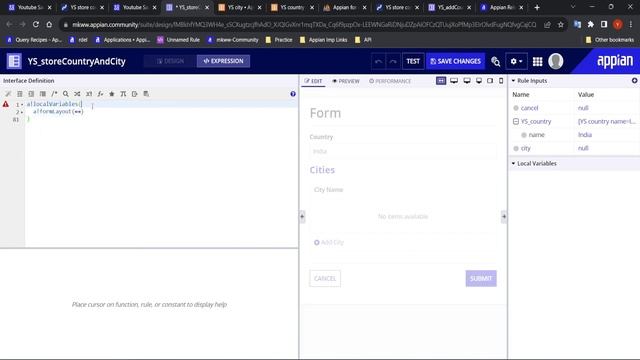The height and width of the screenshot is (360, 640).
Task: Open the function fx dropdown icon
Action: click(100, 94)
